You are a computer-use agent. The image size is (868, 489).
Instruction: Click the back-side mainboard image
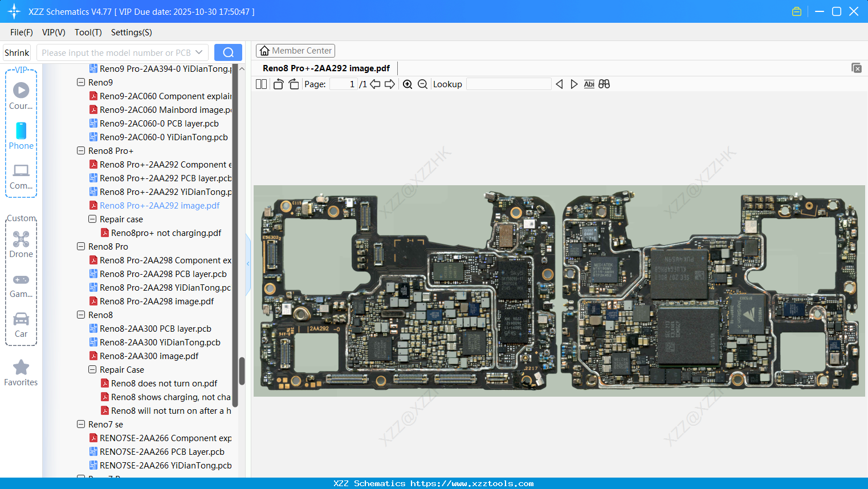(710, 291)
